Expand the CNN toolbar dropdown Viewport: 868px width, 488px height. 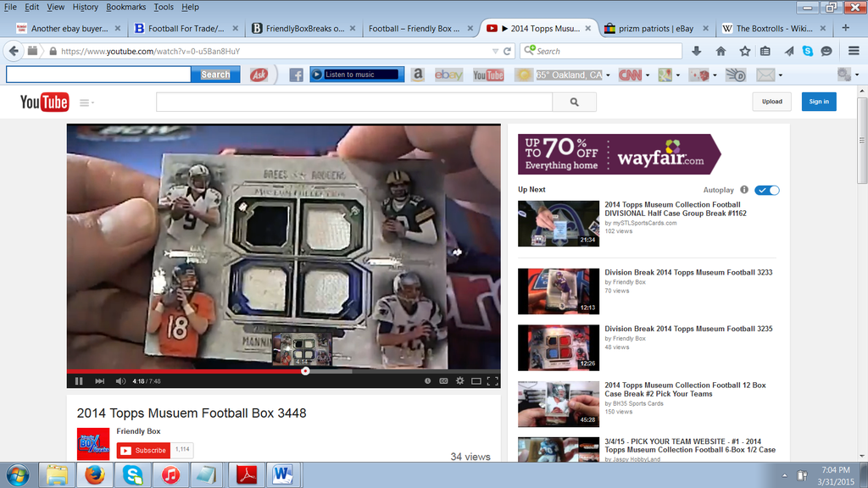647,75
